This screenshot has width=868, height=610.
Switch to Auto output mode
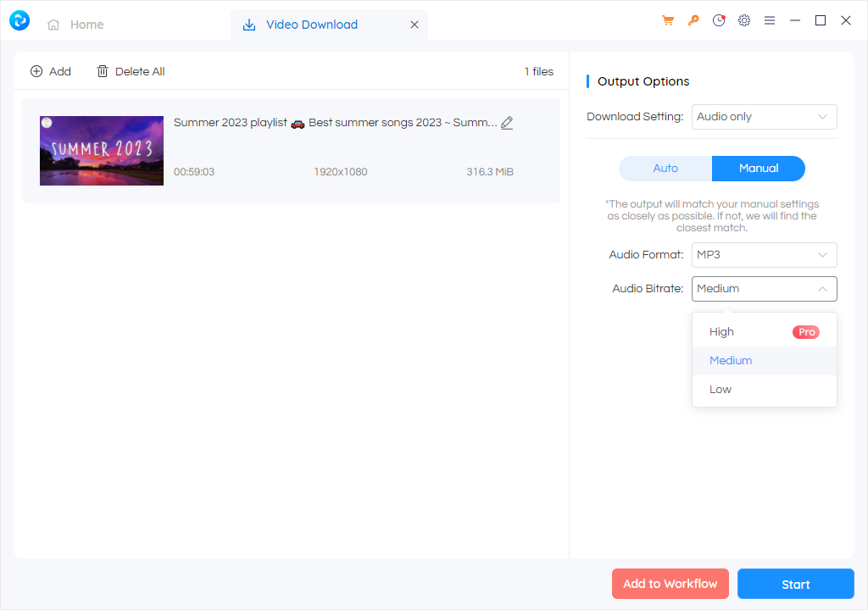pyautogui.click(x=665, y=169)
